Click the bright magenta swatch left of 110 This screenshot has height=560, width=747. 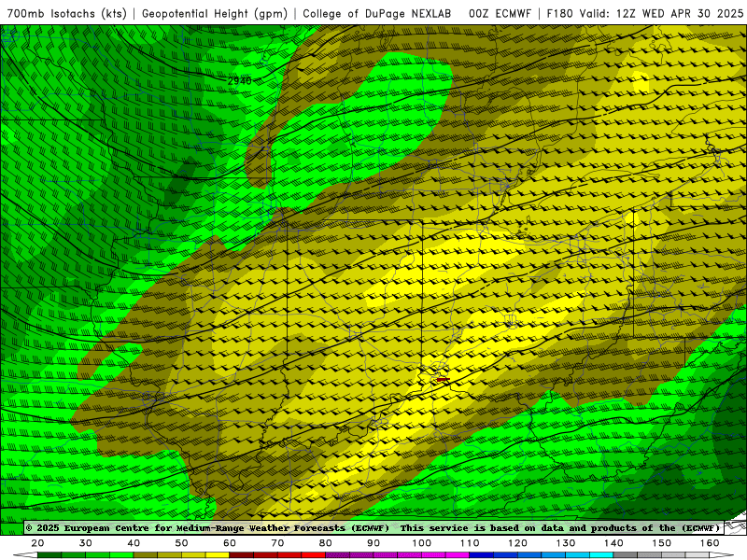[458, 554]
